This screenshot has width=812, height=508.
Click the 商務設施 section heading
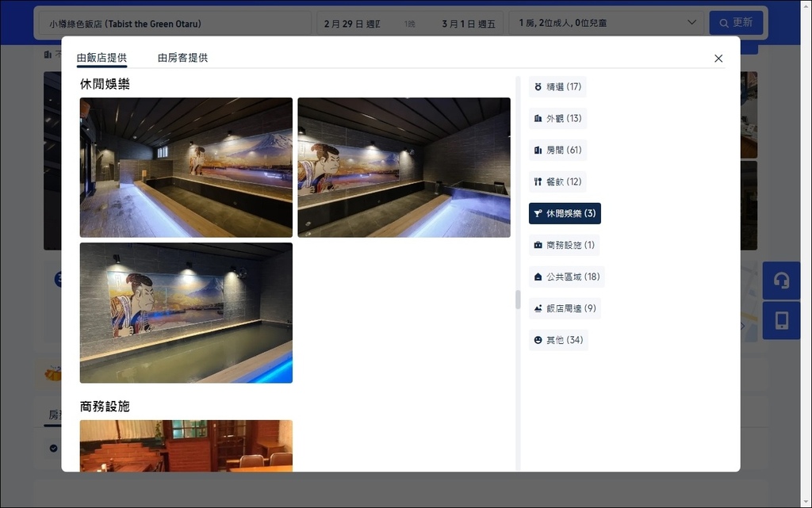pos(105,407)
